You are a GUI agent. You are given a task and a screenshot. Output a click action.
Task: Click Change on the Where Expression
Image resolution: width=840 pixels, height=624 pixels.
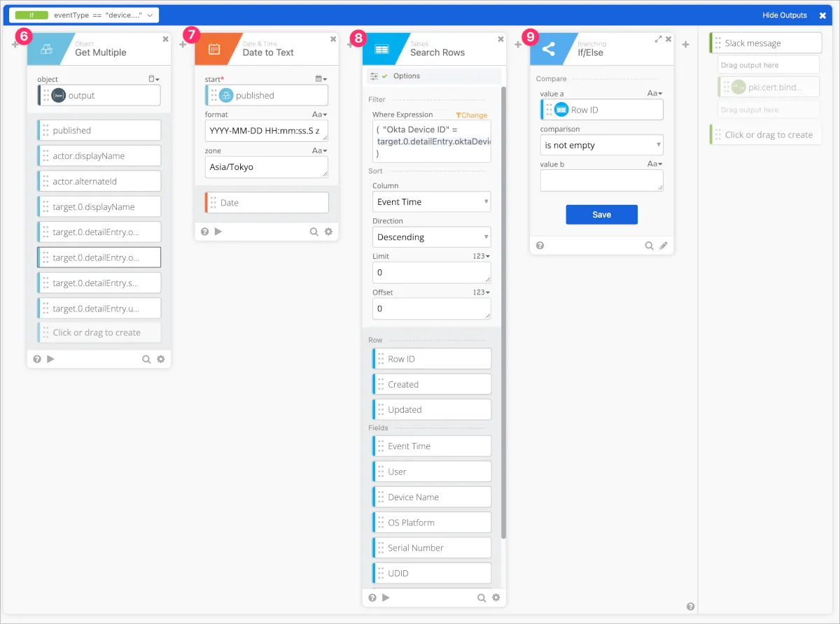tap(472, 115)
